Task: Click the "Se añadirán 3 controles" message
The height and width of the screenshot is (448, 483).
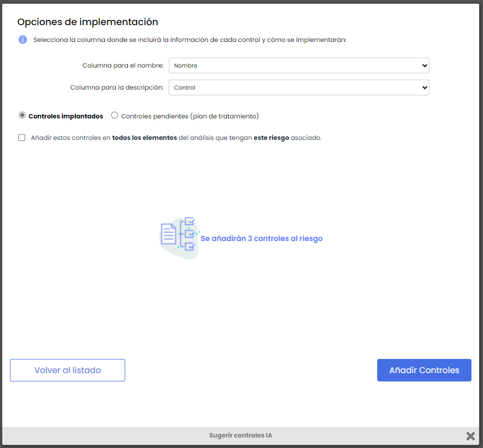Action: pos(261,238)
